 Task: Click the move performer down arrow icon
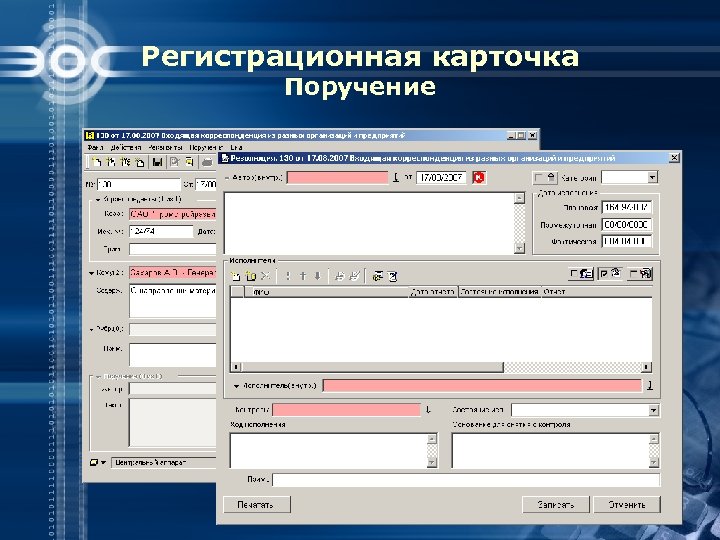tap(317, 276)
